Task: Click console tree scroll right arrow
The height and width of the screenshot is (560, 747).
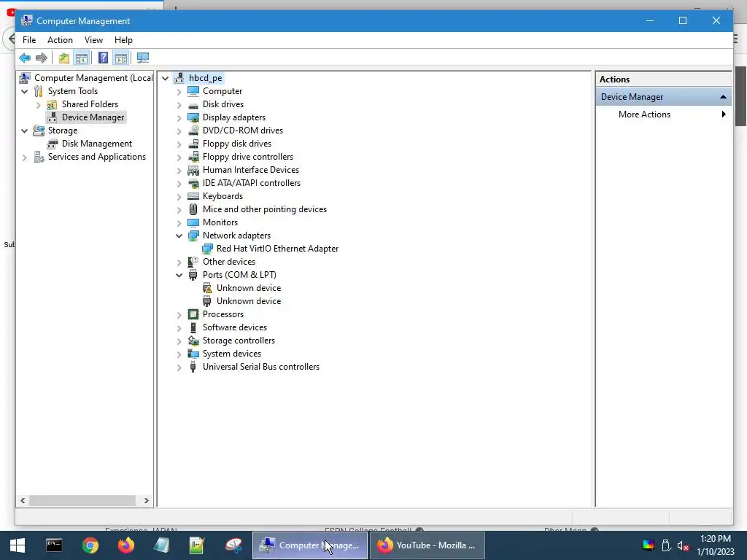Action: point(146,500)
